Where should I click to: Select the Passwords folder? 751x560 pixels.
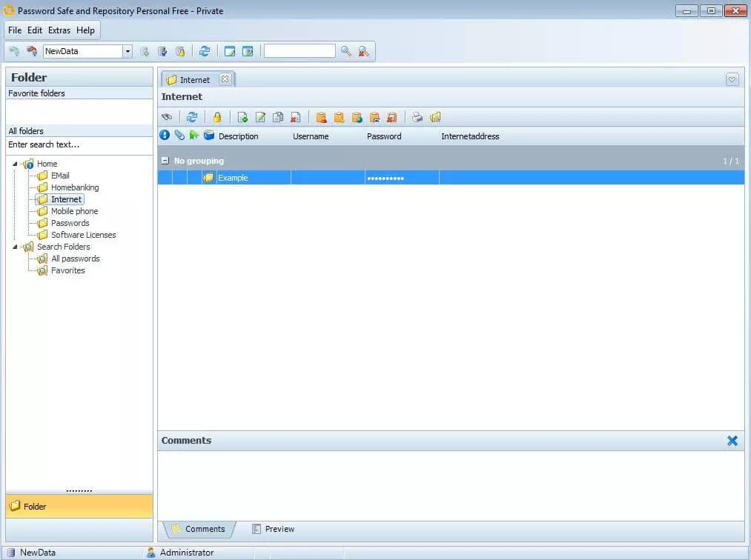tap(70, 223)
